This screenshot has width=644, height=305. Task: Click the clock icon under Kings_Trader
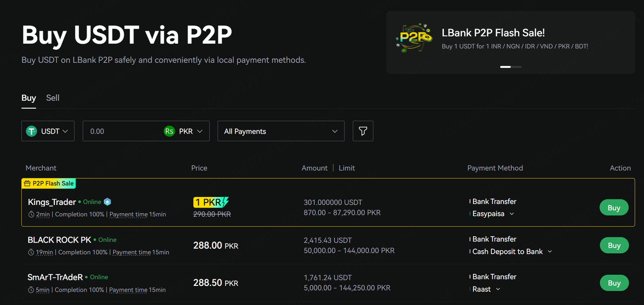tap(31, 215)
